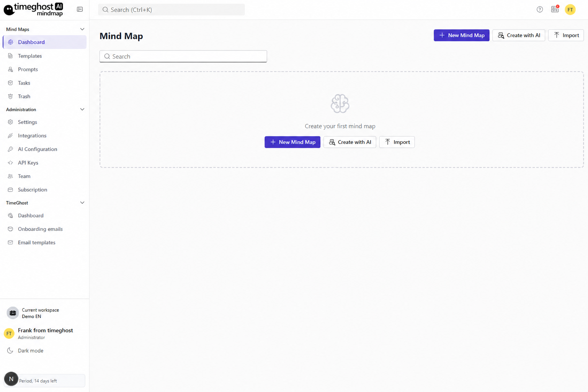Click New Mind Map button at top right
This screenshot has width=588, height=392.
click(461, 35)
